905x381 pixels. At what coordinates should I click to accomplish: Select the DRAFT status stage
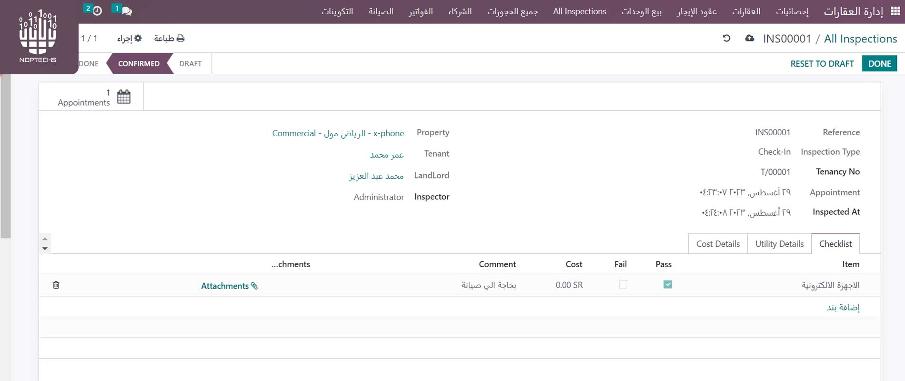click(190, 64)
